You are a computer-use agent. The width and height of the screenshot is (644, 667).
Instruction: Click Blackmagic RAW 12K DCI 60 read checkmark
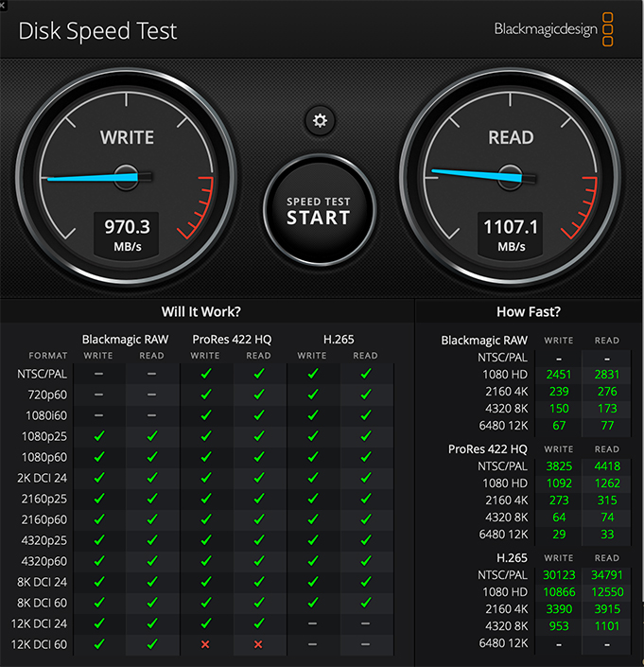click(151, 644)
